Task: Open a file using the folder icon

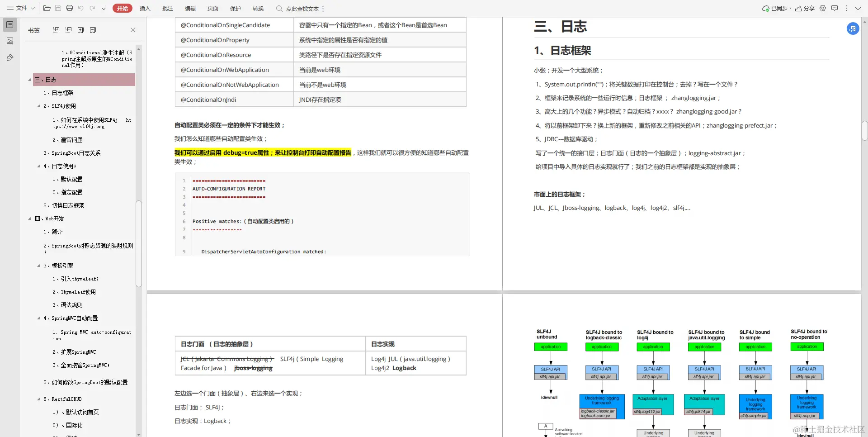Action: click(x=47, y=8)
